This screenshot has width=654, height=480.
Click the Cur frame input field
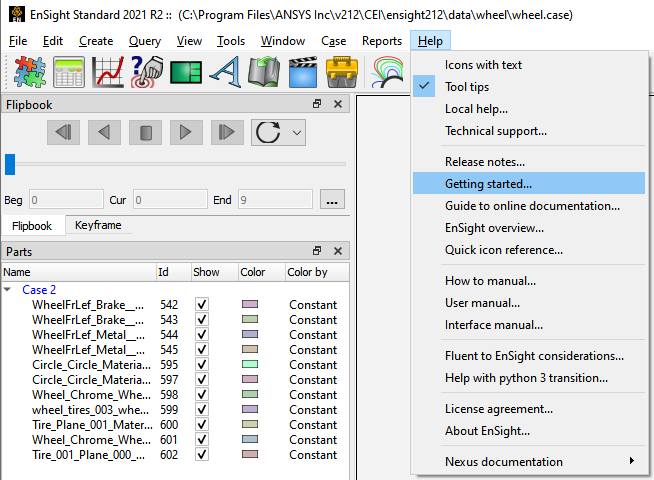(x=170, y=200)
